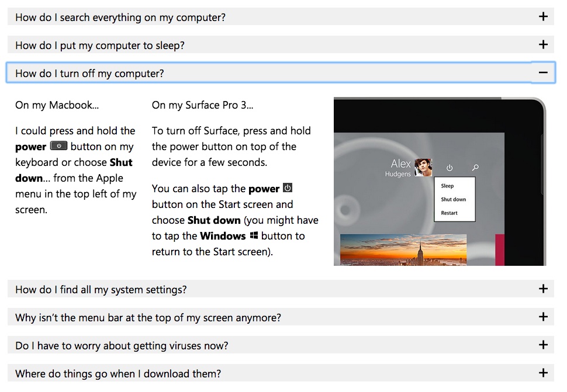Expand 'Do I have to worry about getting viruses now?'
The height and width of the screenshot is (392, 567).
coord(281,345)
